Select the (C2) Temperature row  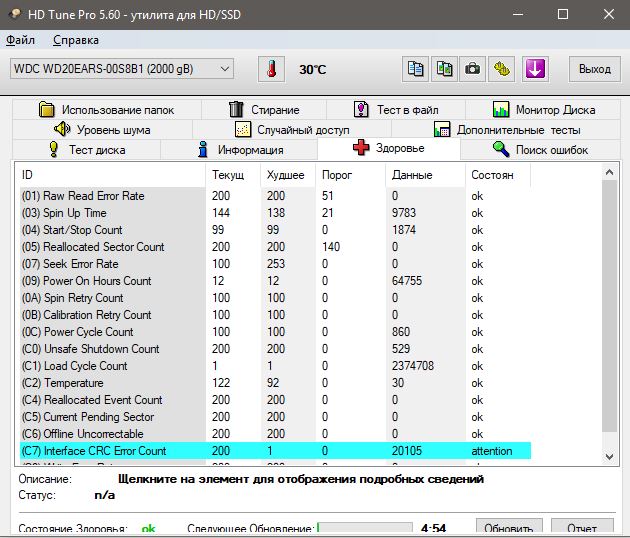[275, 383]
